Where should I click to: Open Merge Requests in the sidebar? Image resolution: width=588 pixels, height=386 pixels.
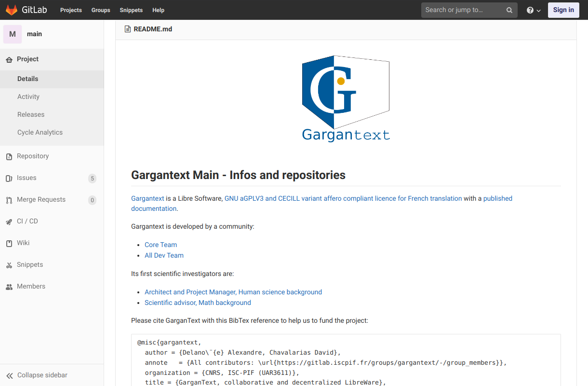[x=41, y=200]
